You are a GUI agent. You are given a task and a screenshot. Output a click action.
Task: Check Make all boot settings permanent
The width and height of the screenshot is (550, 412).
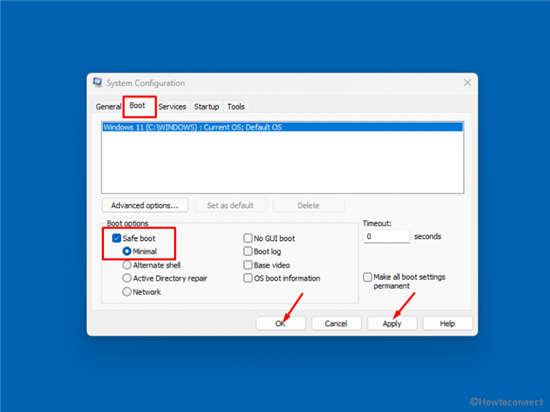click(367, 277)
